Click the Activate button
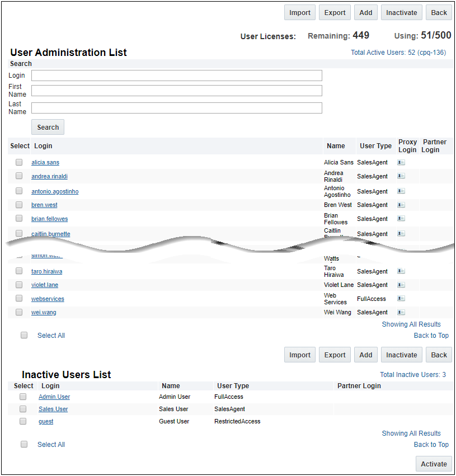456x476 pixels. [x=434, y=464]
